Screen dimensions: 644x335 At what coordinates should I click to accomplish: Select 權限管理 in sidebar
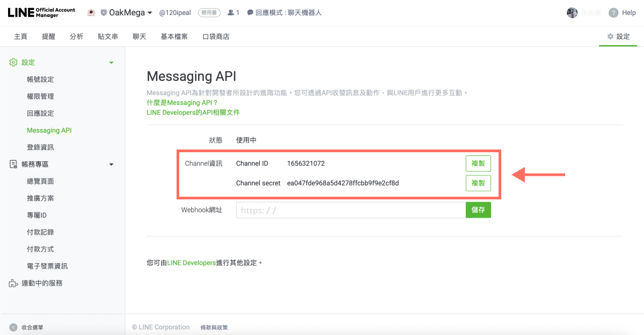pyautogui.click(x=40, y=96)
